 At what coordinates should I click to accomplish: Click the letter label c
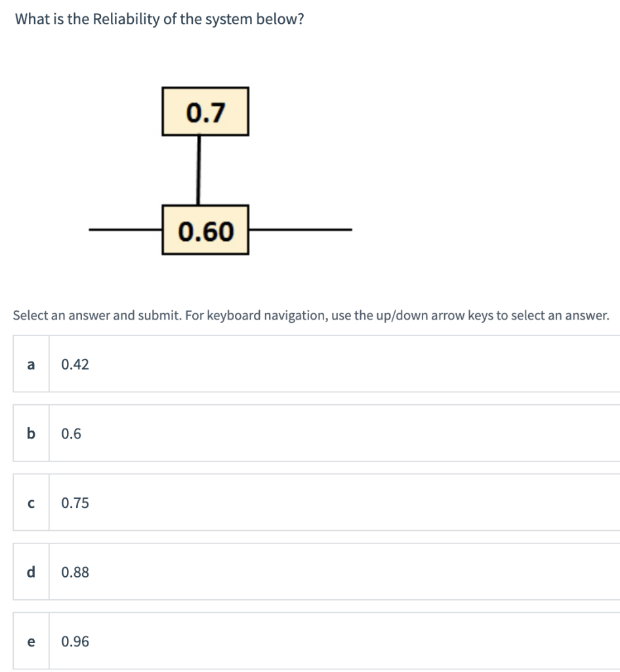30,503
